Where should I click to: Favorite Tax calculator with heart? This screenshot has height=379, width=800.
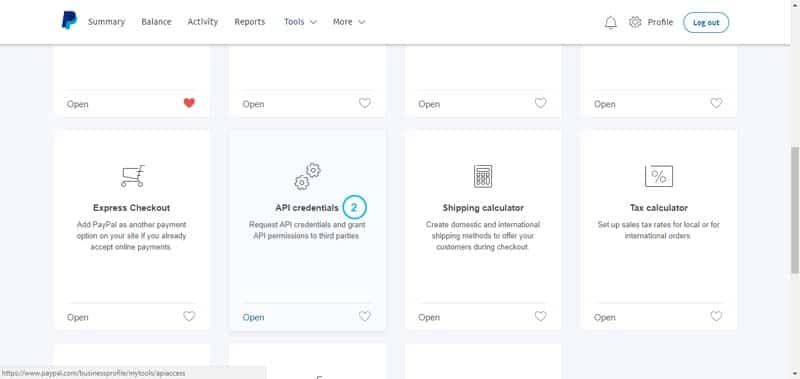tap(716, 316)
